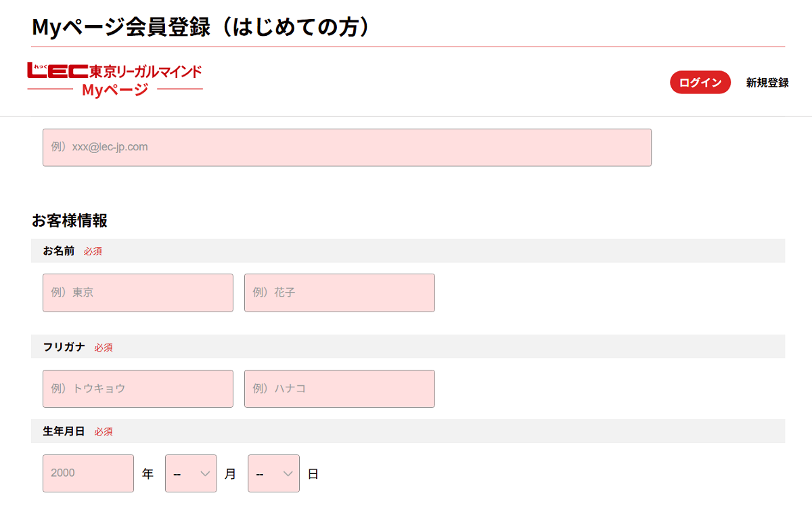Click the 必須 marker next to お名前
This screenshot has width=812, height=510.
tap(93, 251)
